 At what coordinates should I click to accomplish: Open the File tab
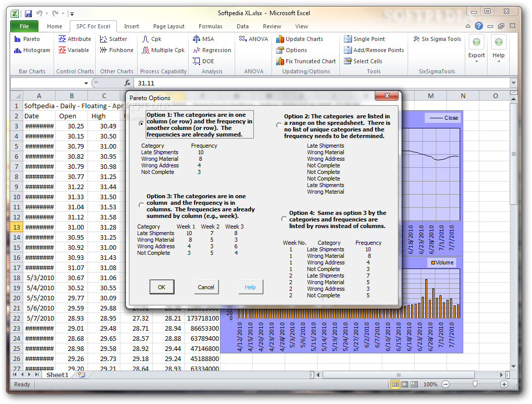pos(24,26)
